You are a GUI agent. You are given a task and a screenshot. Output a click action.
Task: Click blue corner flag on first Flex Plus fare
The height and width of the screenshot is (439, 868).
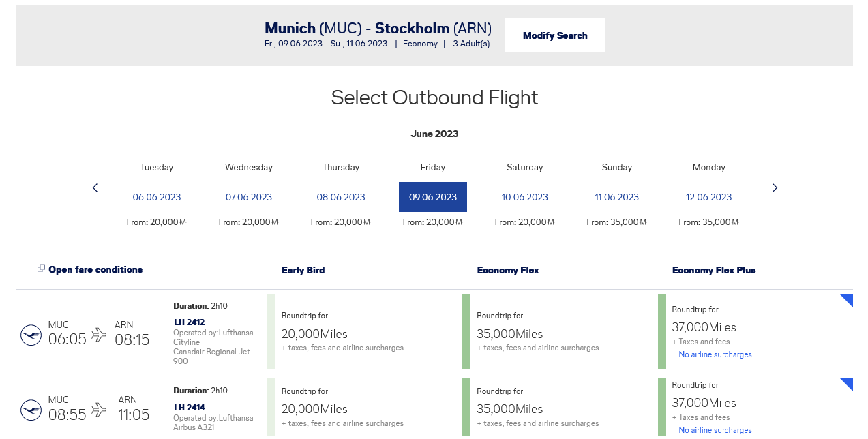(848, 299)
